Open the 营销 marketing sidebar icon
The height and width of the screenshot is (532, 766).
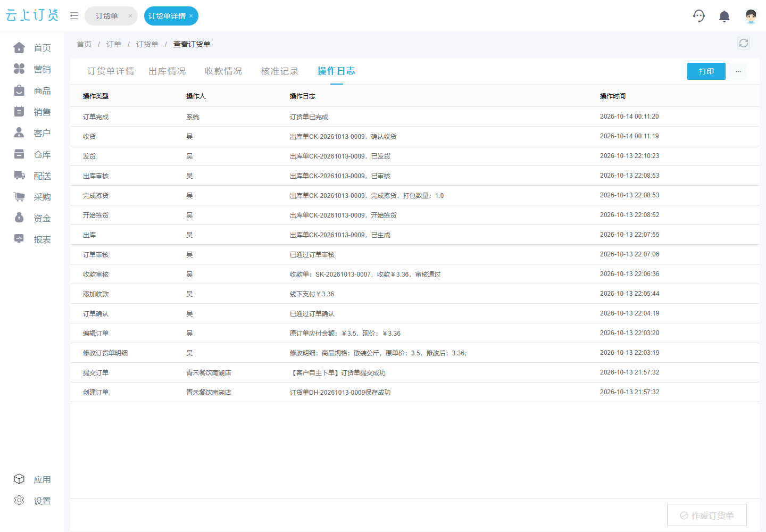point(19,69)
